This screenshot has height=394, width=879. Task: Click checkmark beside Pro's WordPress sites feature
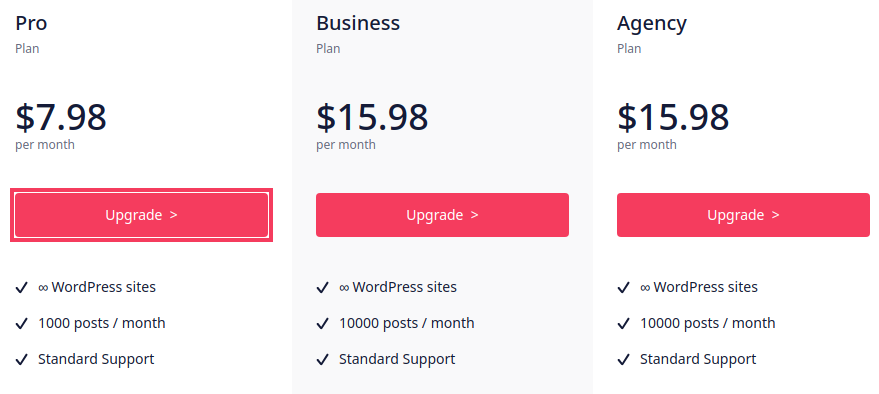click(21, 288)
